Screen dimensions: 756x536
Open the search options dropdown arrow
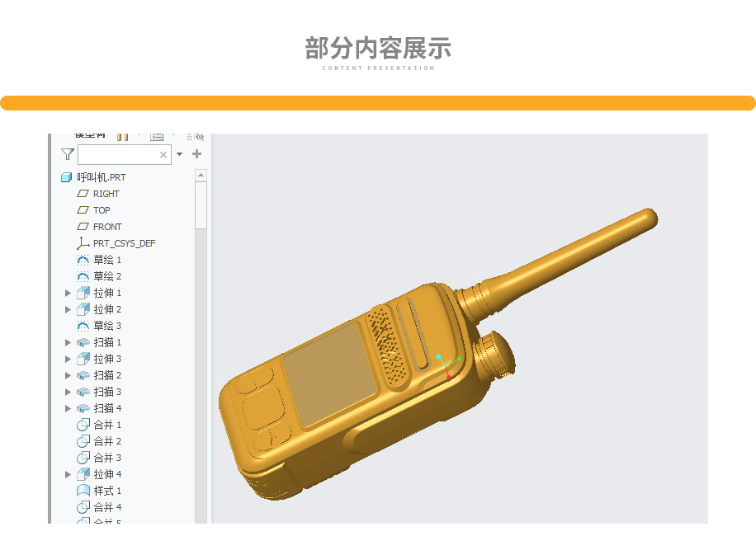179,154
